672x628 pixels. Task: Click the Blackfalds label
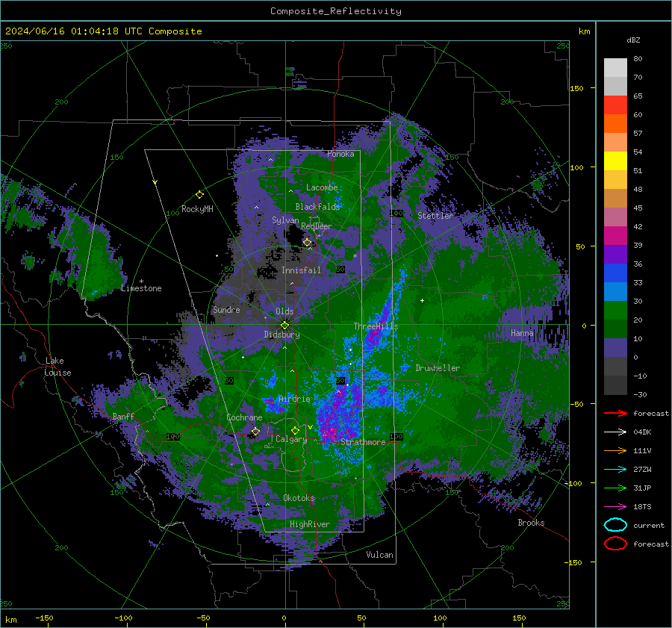click(x=317, y=207)
